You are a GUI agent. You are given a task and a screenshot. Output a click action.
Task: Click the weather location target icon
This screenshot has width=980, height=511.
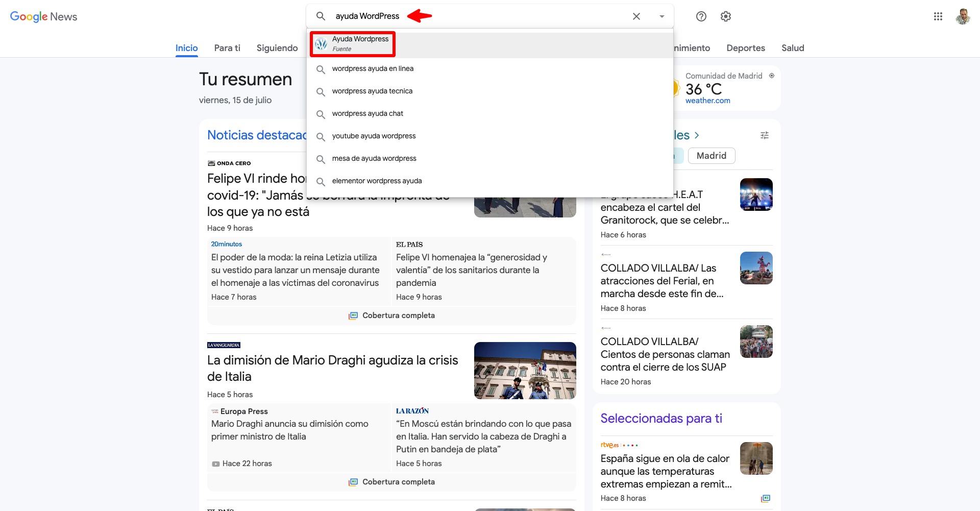(x=772, y=76)
